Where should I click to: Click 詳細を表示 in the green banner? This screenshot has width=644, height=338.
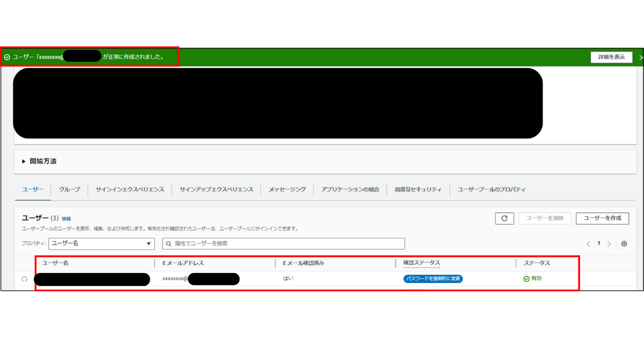(x=611, y=57)
